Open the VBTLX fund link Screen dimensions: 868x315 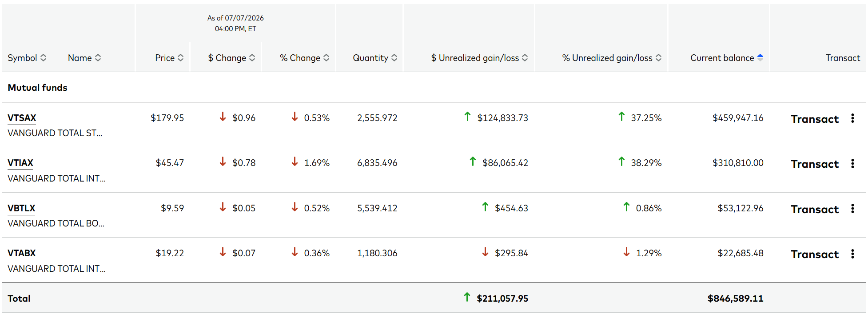[x=21, y=209]
